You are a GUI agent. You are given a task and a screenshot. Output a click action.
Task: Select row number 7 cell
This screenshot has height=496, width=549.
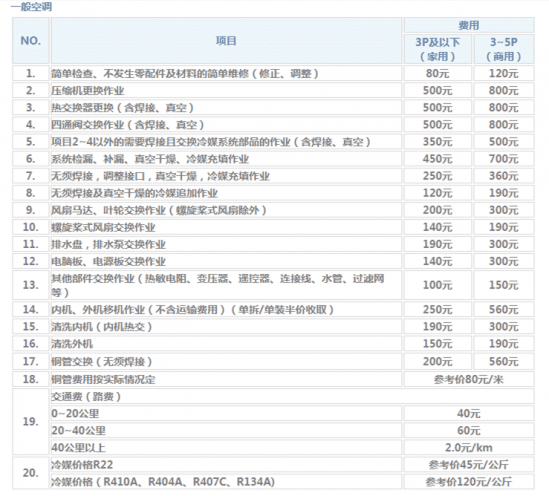pyautogui.click(x=31, y=176)
